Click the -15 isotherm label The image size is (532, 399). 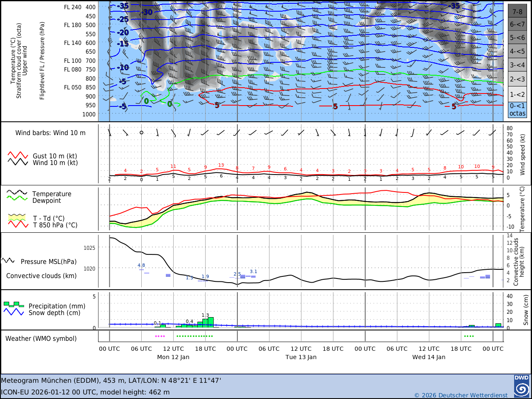point(123,44)
